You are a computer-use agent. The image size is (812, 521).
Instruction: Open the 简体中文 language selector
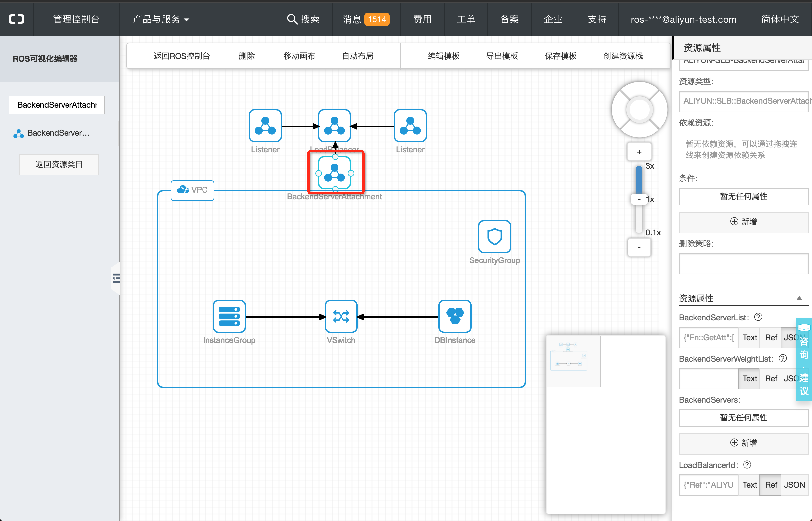pos(780,19)
